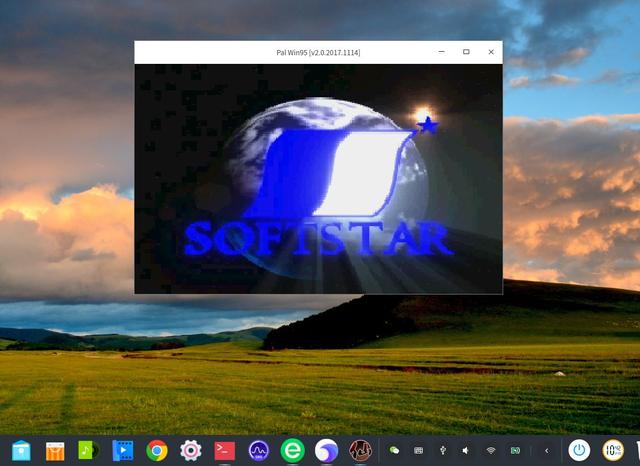Click the Softstar logo splash screen
The image size is (640, 466).
point(318,179)
